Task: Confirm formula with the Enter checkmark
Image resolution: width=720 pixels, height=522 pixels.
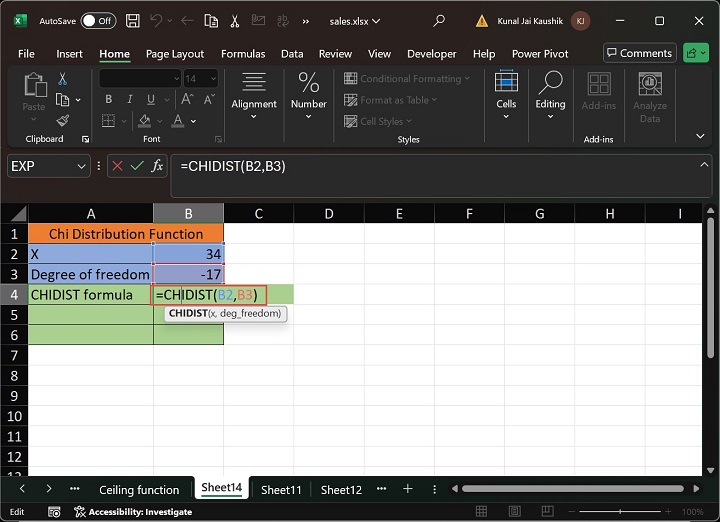Action: click(137, 166)
